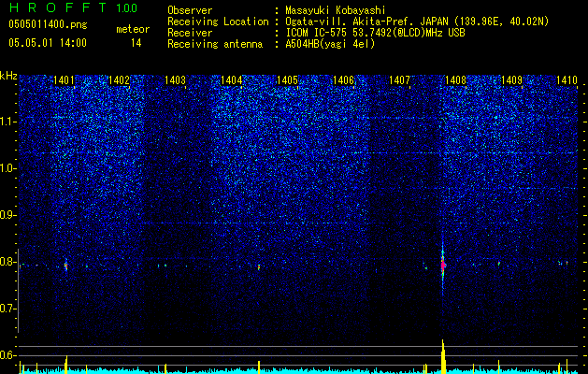Click the Receiving Location label
The image size is (588, 374).
tap(218, 22)
